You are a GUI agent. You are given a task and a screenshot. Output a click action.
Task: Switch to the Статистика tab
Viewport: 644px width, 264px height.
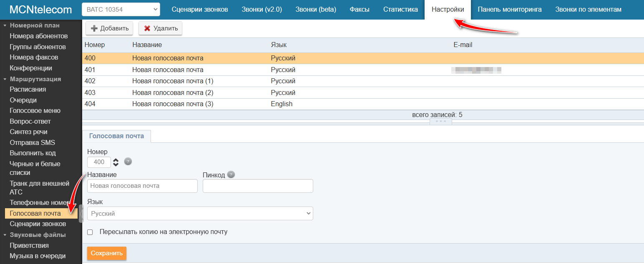(400, 9)
